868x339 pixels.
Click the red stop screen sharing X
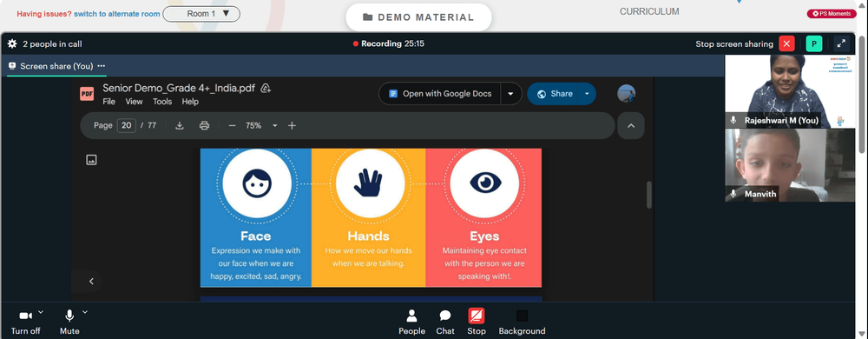pyautogui.click(x=786, y=43)
